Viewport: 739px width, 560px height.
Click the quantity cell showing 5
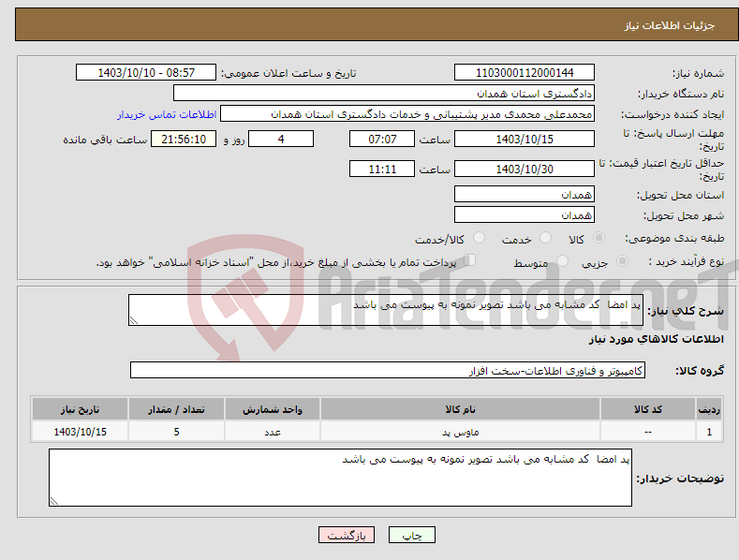tap(176, 432)
